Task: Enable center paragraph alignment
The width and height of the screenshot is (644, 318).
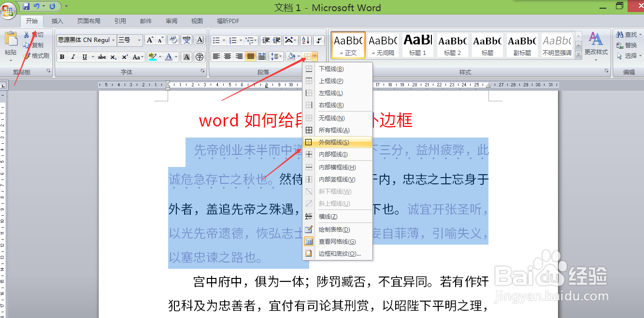Action: pyautogui.click(x=227, y=55)
